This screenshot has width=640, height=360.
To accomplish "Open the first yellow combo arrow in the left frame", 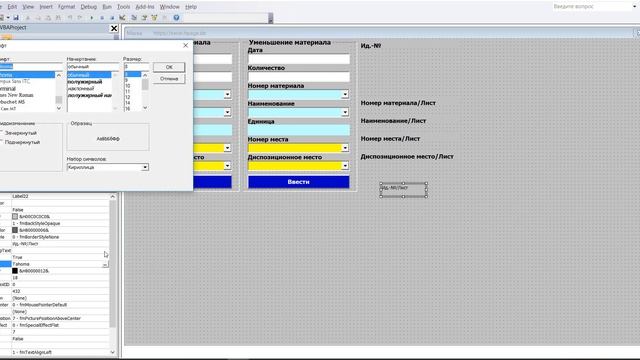I will [227, 148].
